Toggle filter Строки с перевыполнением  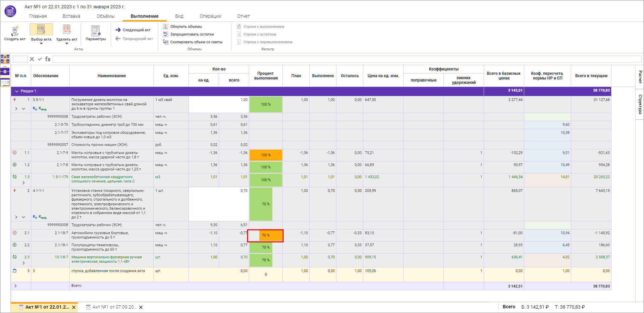[267, 42]
